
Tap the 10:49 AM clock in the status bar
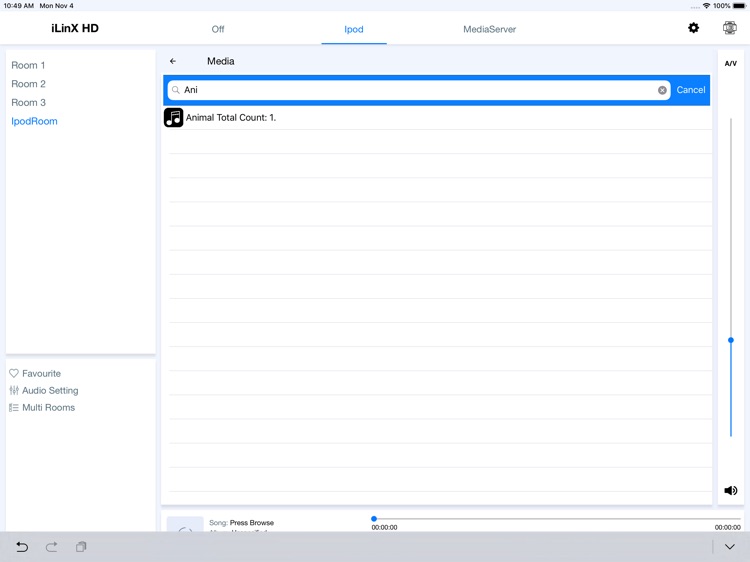[x=19, y=6]
